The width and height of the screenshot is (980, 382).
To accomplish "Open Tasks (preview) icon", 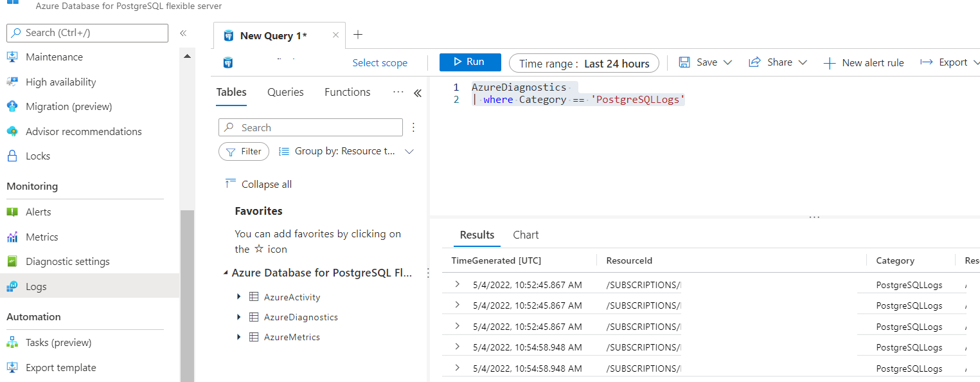I will click(x=12, y=343).
